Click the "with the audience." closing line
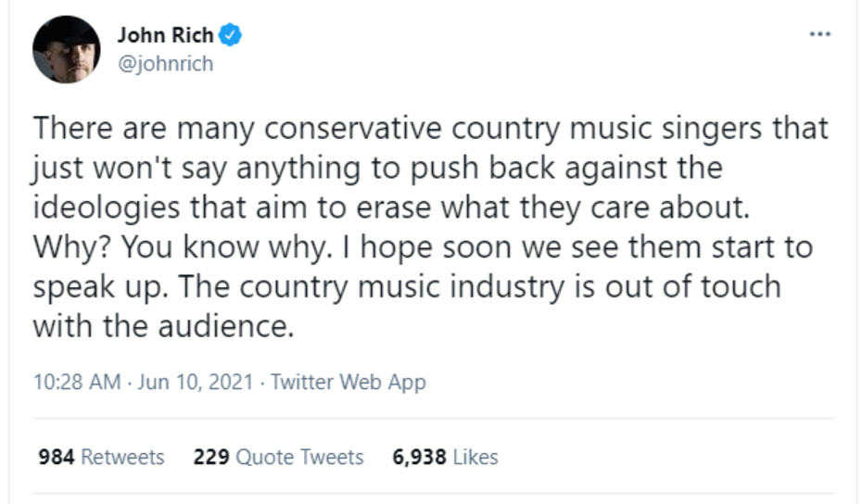Screen dimensions: 862x504 (162, 326)
